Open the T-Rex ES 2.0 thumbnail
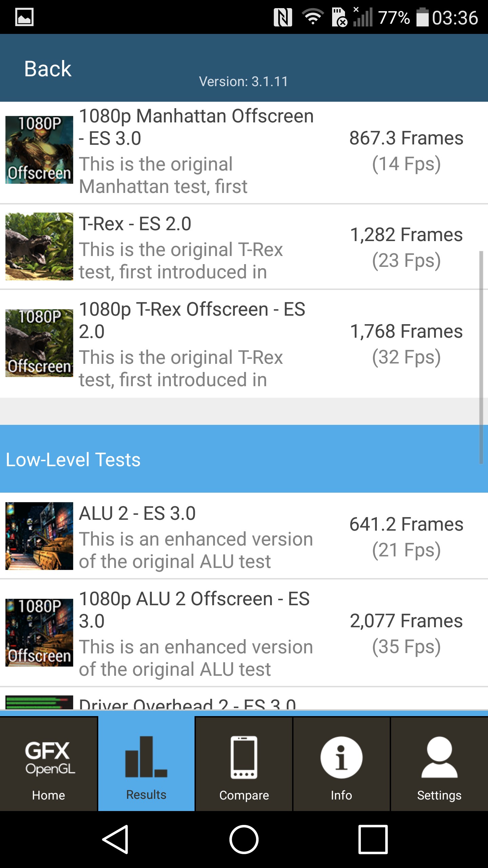This screenshot has height=868, width=488. click(x=39, y=246)
